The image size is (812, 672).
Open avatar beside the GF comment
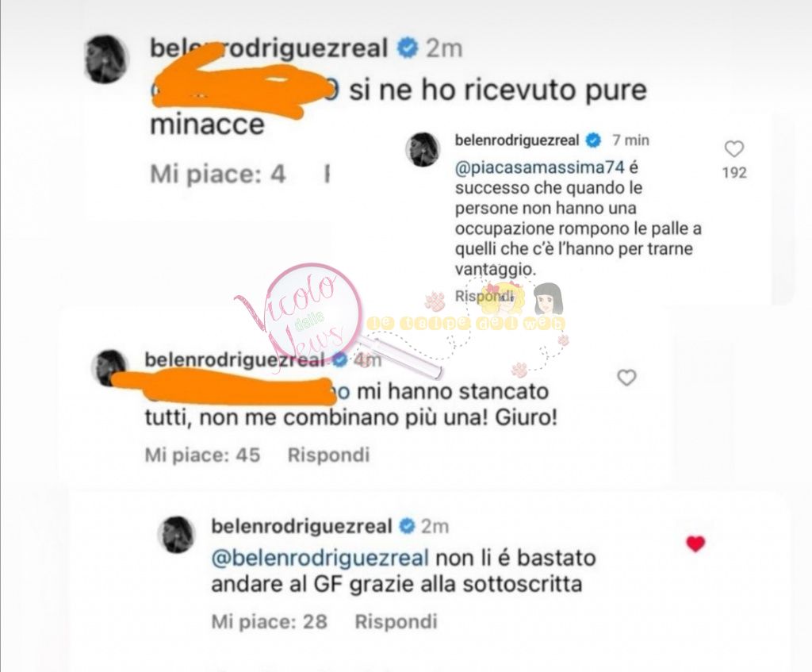[x=175, y=534]
